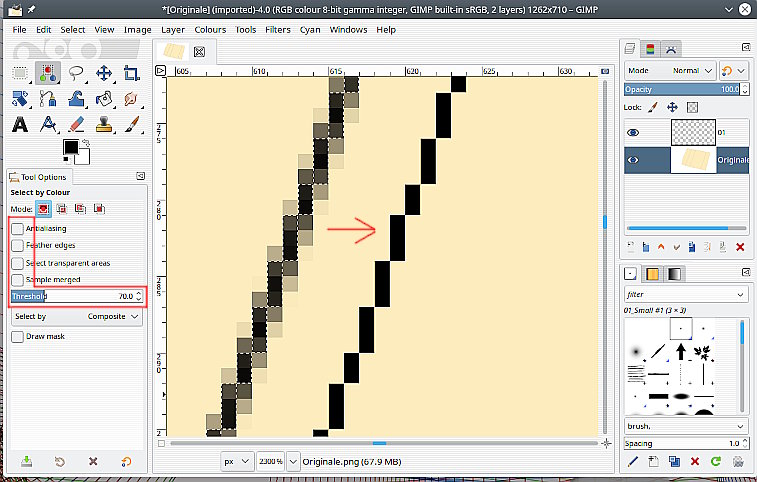The height and width of the screenshot is (482, 757).
Task: Open the Layer menu
Action: click(x=173, y=30)
